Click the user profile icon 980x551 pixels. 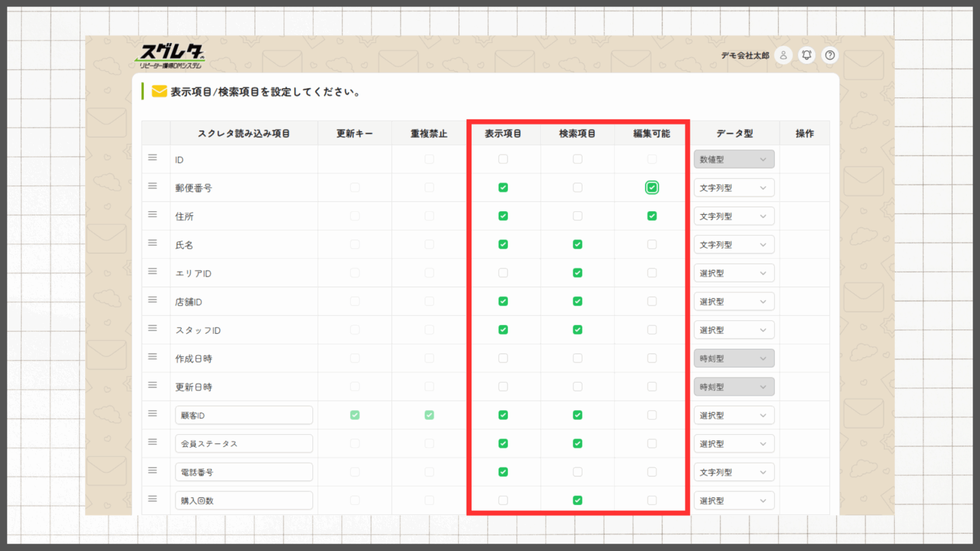(783, 55)
